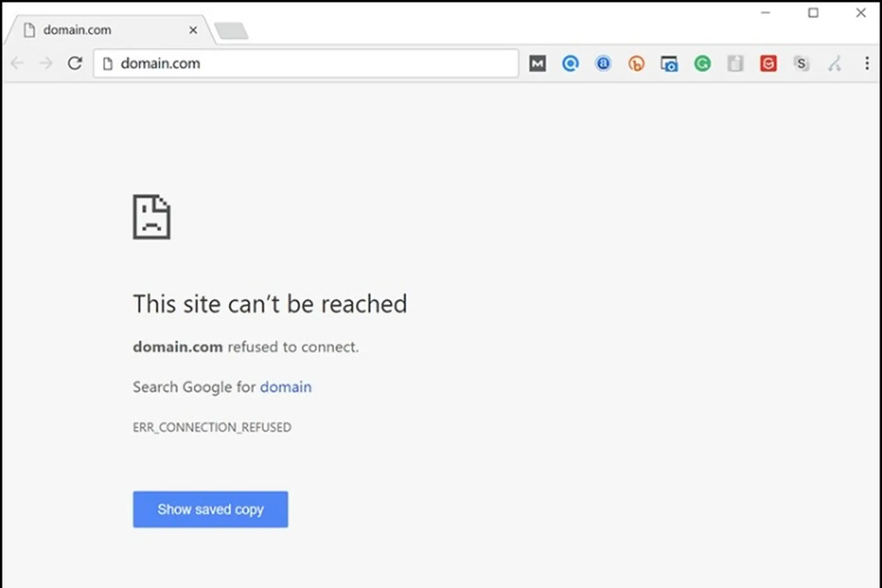Image resolution: width=882 pixels, height=588 pixels.
Task: Open a new browser tab
Action: tap(232, 30)
